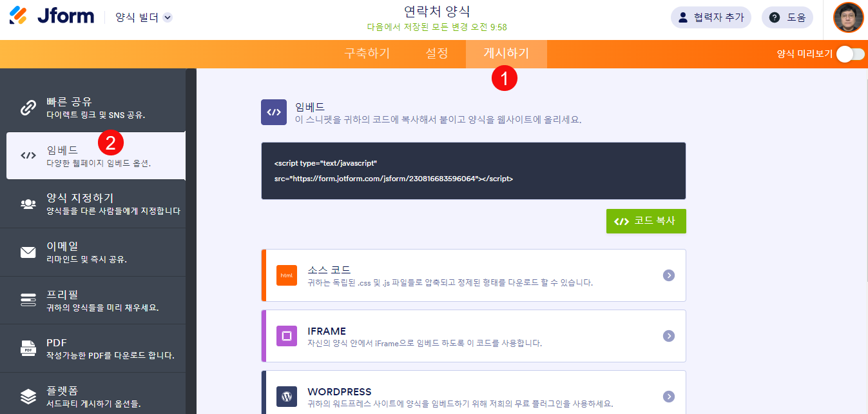Click the link icon beside 빠른 공유
This screenshot has height=414, width=868.
point(28,108)
